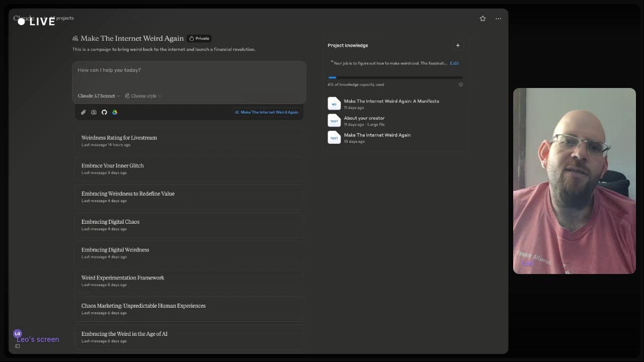The height and width of the screenshot is (362, 644).
Task: Star this project with the star icon
Action: point(482,19)
